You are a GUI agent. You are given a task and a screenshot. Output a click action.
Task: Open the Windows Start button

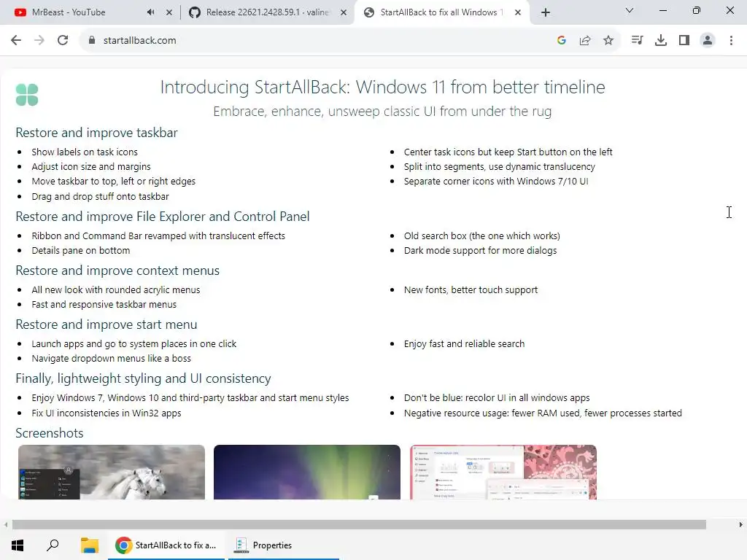point(18,545)
